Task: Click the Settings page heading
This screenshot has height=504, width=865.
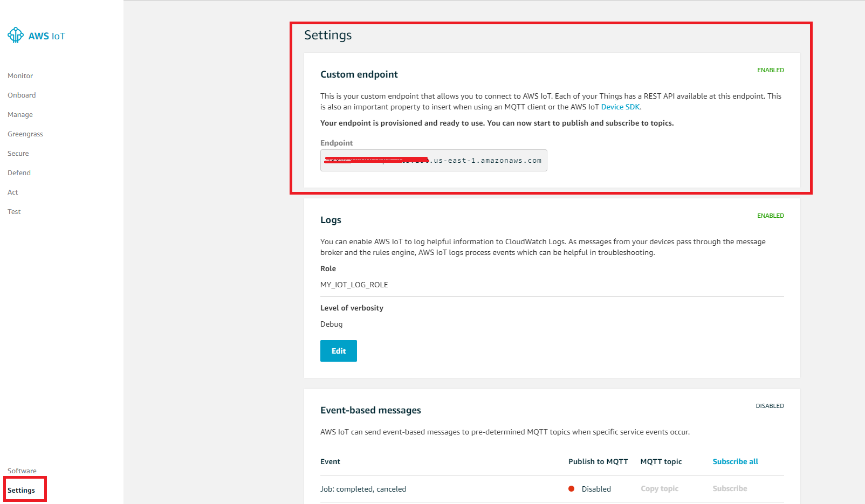Action: (328, 35)
